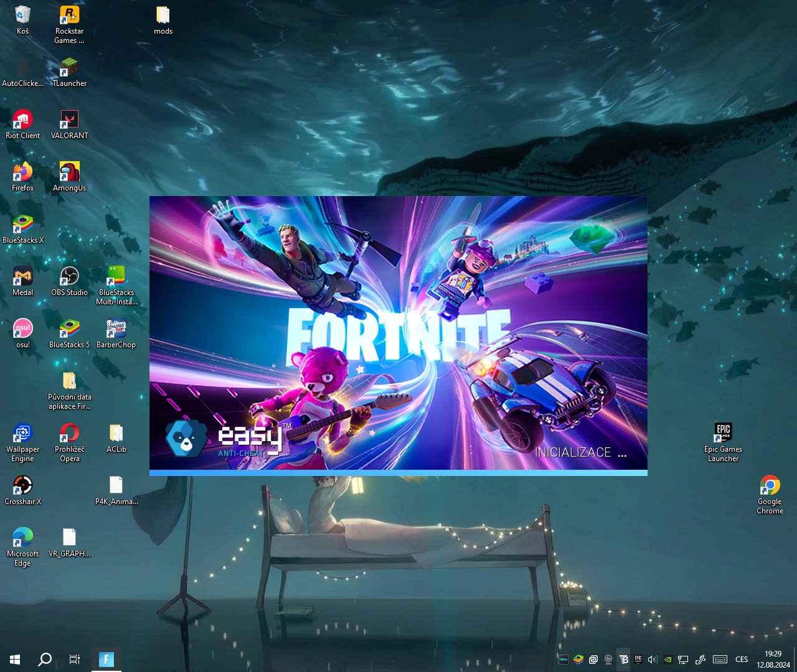797x672 pixels.
Task: Launch TLauncher Minecraft shortcut
Action: pos(69,72)
